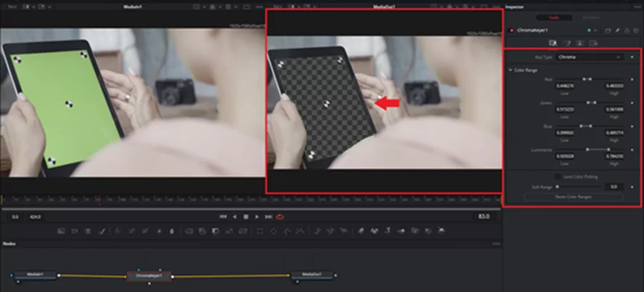The height and width of the screenshot is (292, 644).
Task: Open the Key Type Chroma dropdown
Action: tap(590, 57)
